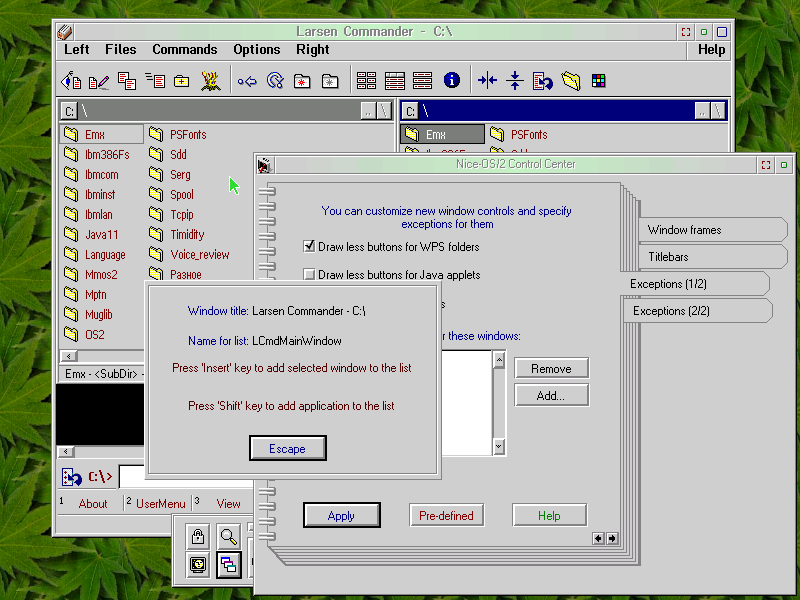800x600 pixels.
Task: Click the exceptions list scroll down arrow
Action: [x=499, y=446]
